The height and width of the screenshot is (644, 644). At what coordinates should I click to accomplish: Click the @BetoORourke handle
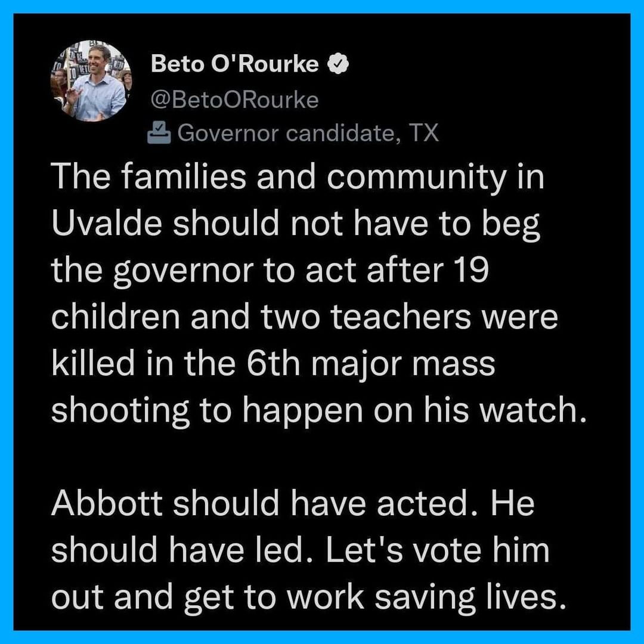[234, 100]
